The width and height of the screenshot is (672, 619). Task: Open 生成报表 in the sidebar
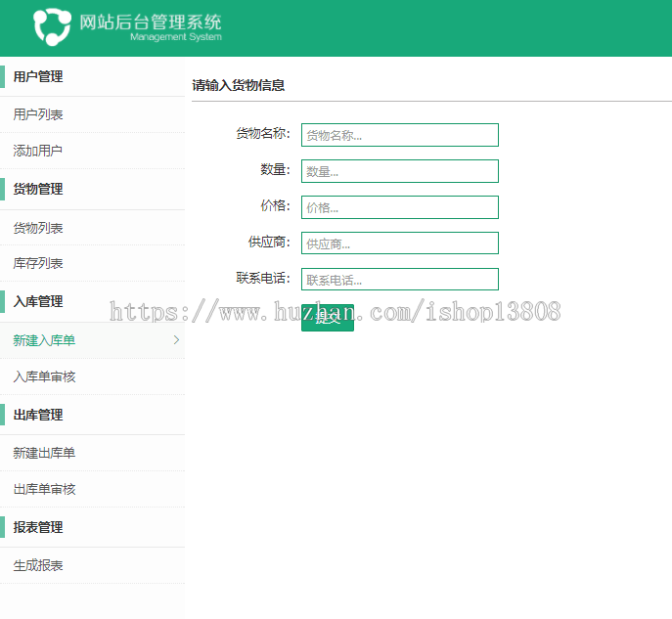(x=38, y=565)
